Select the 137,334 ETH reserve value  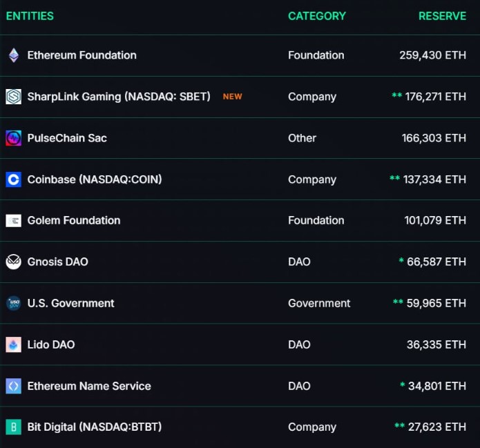click(434, 179)
